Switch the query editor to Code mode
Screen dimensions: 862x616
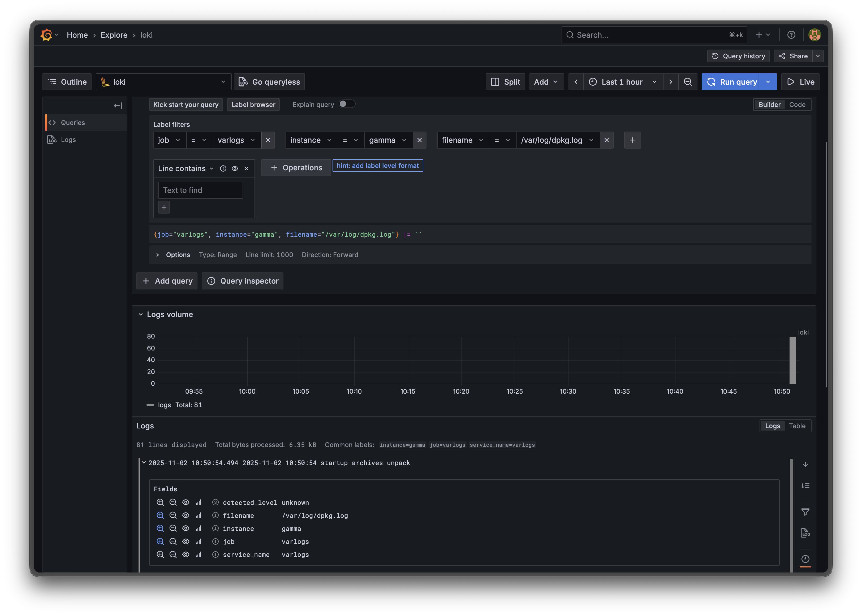click(798, 104)
